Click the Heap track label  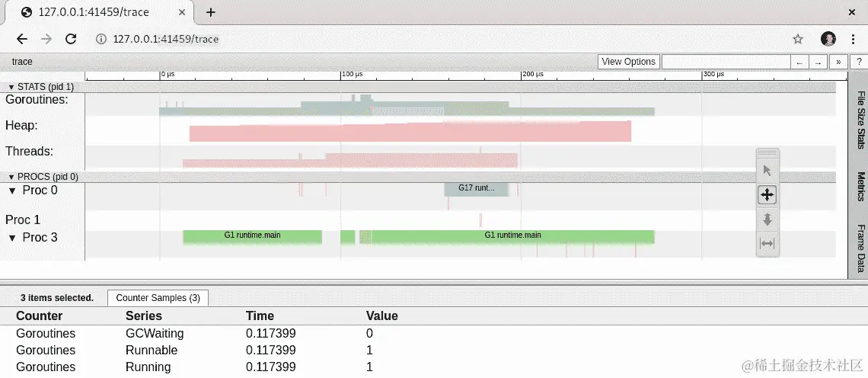click(x=21, y=126)
